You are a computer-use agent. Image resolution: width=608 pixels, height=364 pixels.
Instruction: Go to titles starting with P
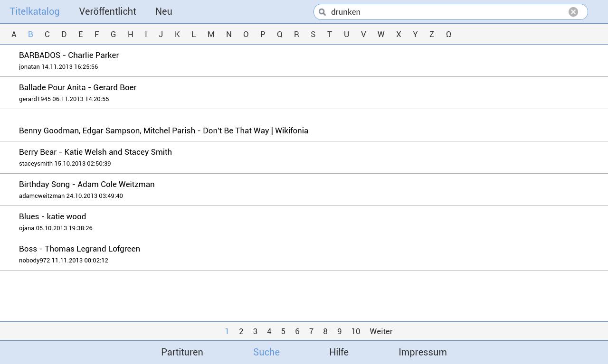[x=263, y=34]
